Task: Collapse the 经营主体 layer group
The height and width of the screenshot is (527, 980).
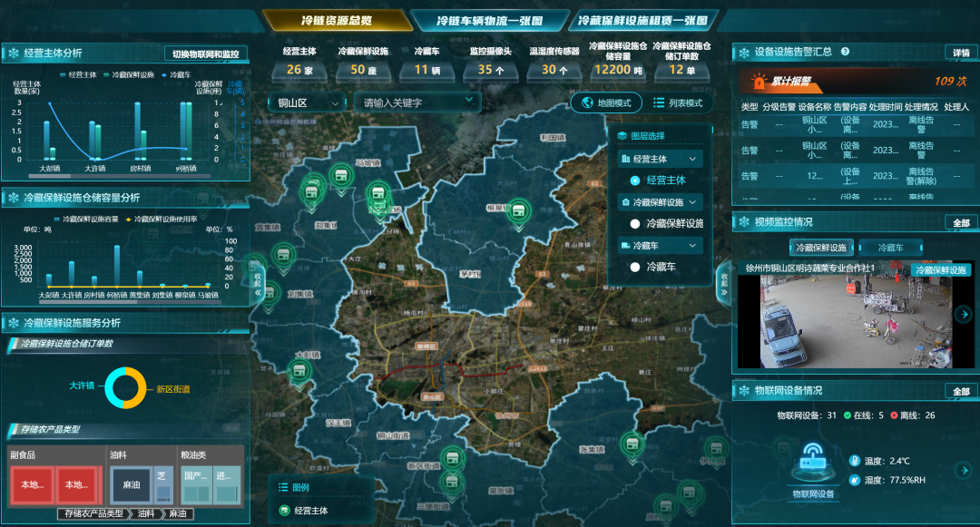Action: 693,159
